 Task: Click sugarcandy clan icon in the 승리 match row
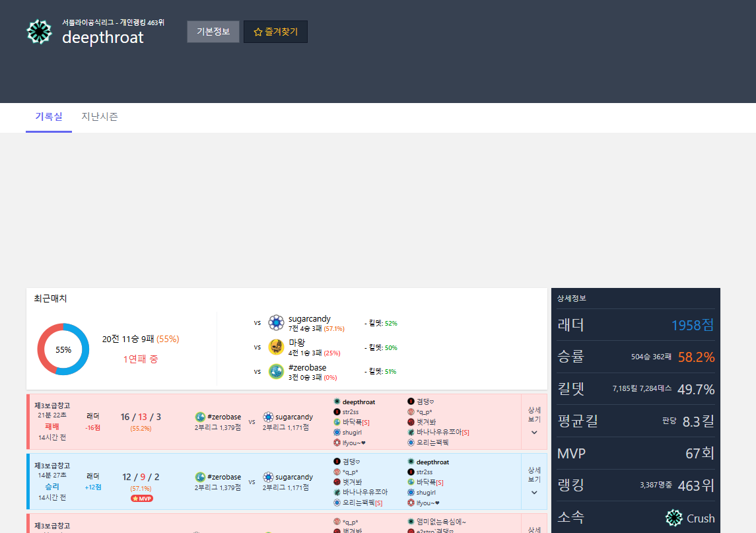click(268, 477)
